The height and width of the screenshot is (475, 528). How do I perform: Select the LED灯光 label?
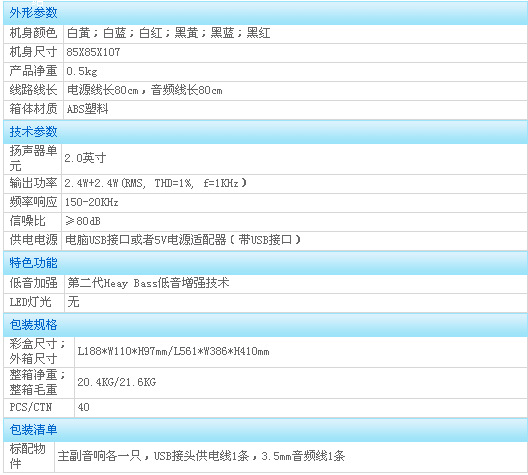pos(30,302)
